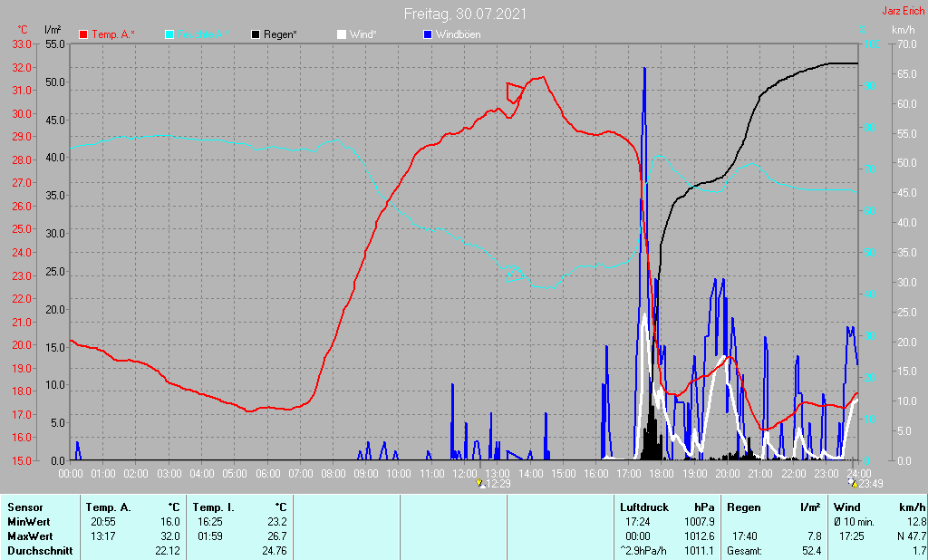Click the red Temp. A. legend swatch
This screenshot has width=928, height=560.
pyautogui.click(x=84, y=34)
